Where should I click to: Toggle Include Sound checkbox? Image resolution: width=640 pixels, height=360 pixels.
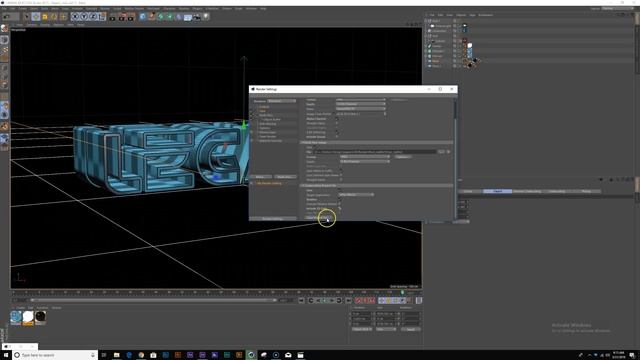pyautogui.click(x=337, y=137)
